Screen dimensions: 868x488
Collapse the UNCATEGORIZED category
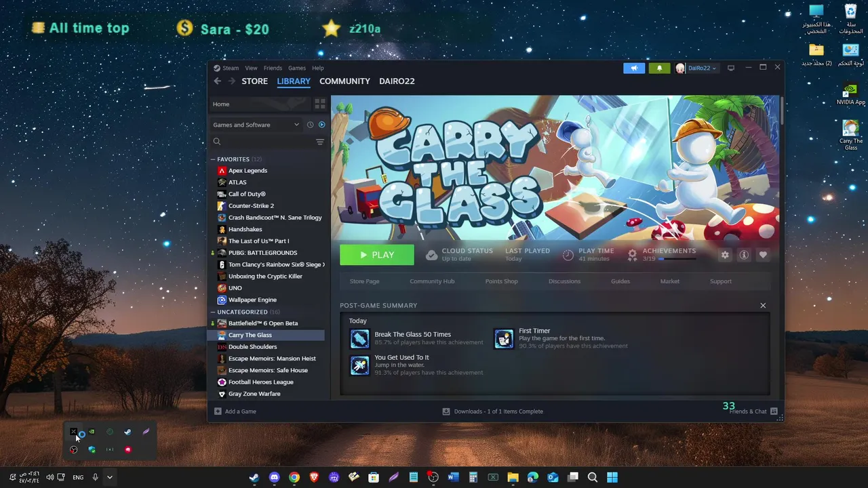pyautogui.click(x=213, y=312)
